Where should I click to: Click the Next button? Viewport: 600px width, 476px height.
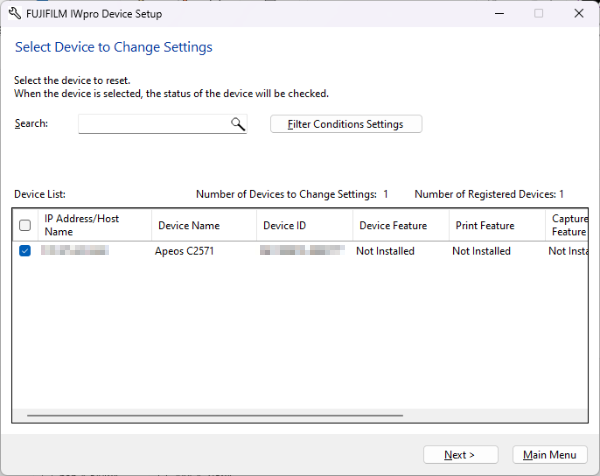click(460, 455)
